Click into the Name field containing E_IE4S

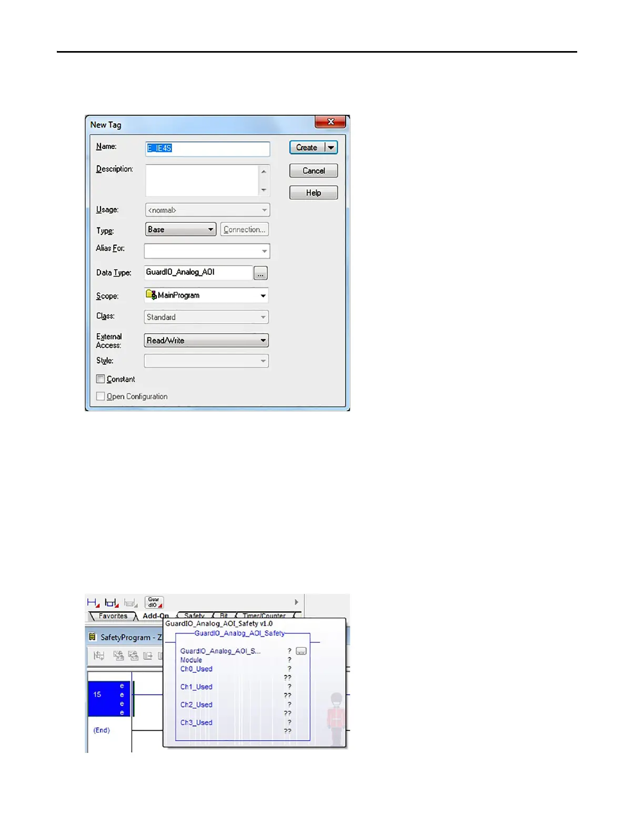207,148
